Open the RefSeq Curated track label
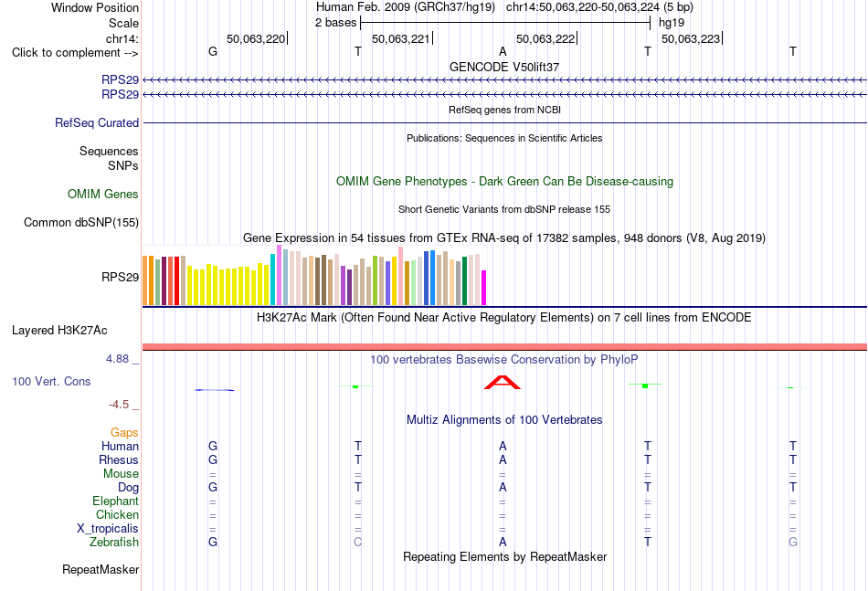 [x=97, y=122]
